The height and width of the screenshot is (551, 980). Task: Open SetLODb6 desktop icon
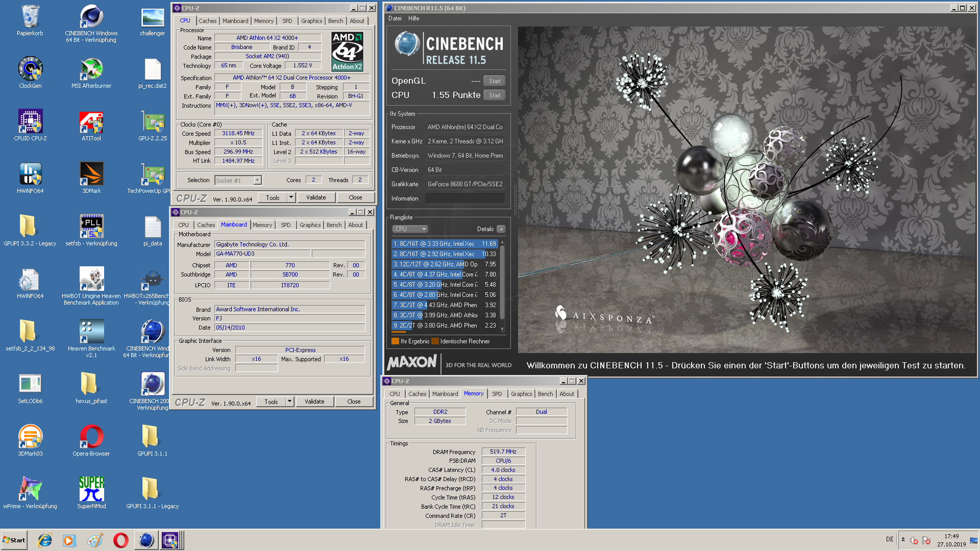pos(30,388)
